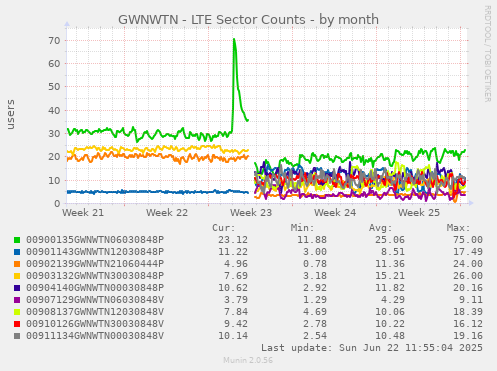Click the Cur value 10.14
Screen dimensions: 497x371
click(x=233, y=336)
